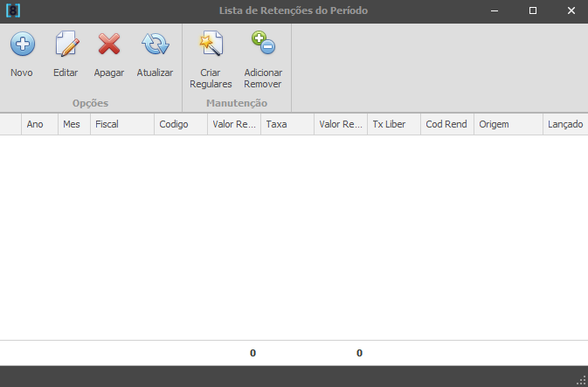
Task: Click the Mes column header
Action: [73, 125]
